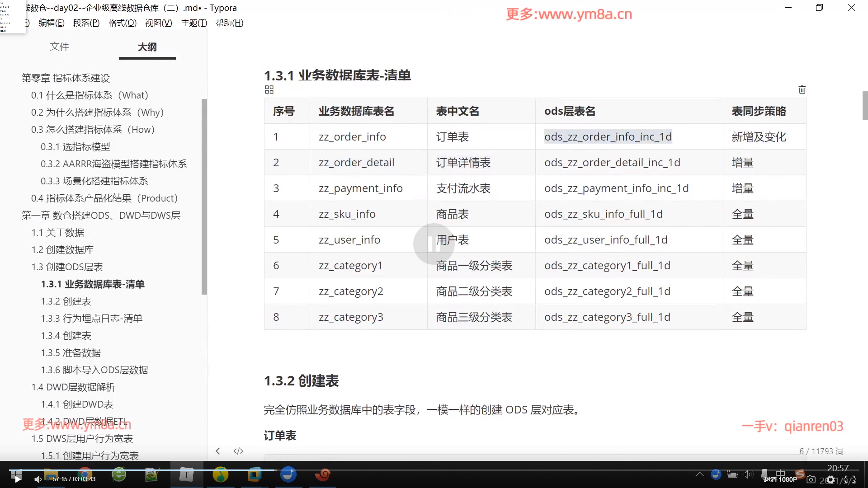Enter fullscreen video mode
Image resolution: width=868 pixels, height=488 pixels.
click(850, 479)
